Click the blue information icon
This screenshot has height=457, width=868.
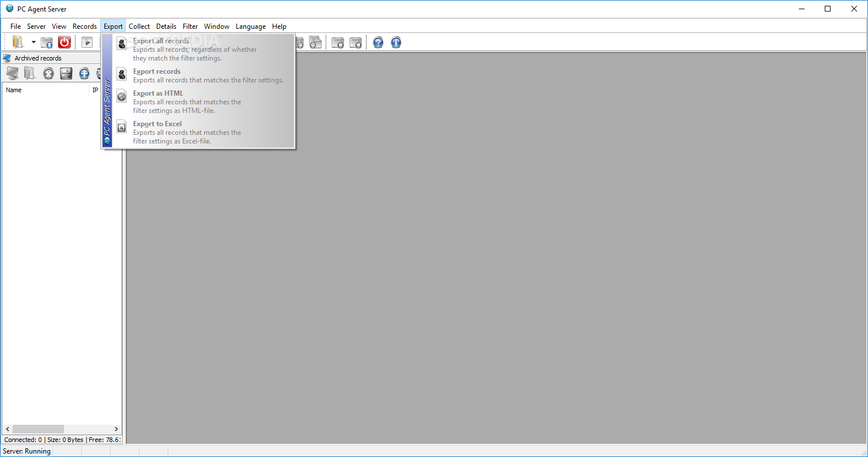[x=396, y=42]
